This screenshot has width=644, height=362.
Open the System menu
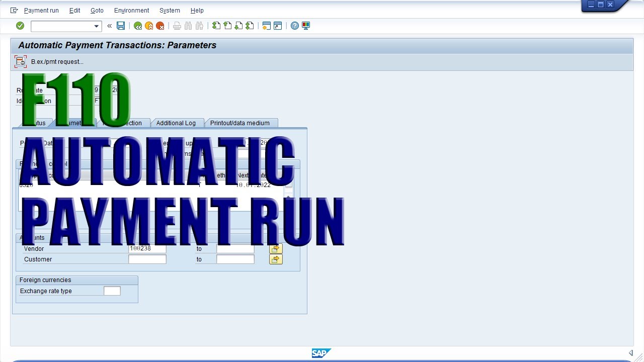pyautogui.click(x=170, y=11)
